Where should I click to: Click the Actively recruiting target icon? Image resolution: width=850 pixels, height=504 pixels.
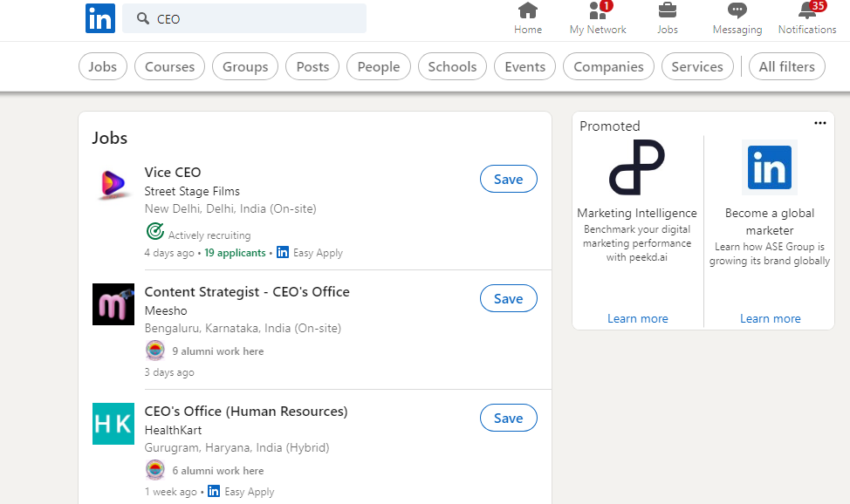[x=155, y=231]
